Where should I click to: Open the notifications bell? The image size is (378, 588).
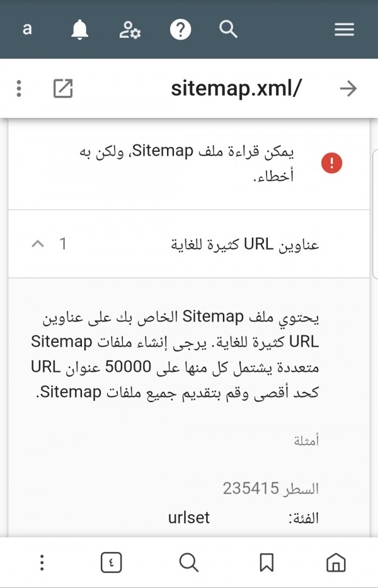click(x=79, y=30)
